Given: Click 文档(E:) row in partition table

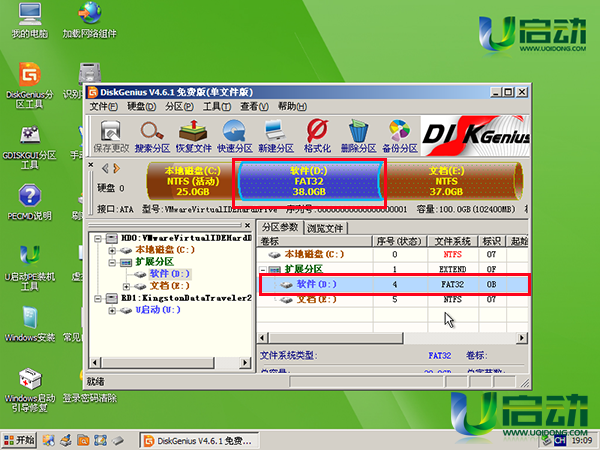Looking at the screenshot, I should tap(393, 300).
